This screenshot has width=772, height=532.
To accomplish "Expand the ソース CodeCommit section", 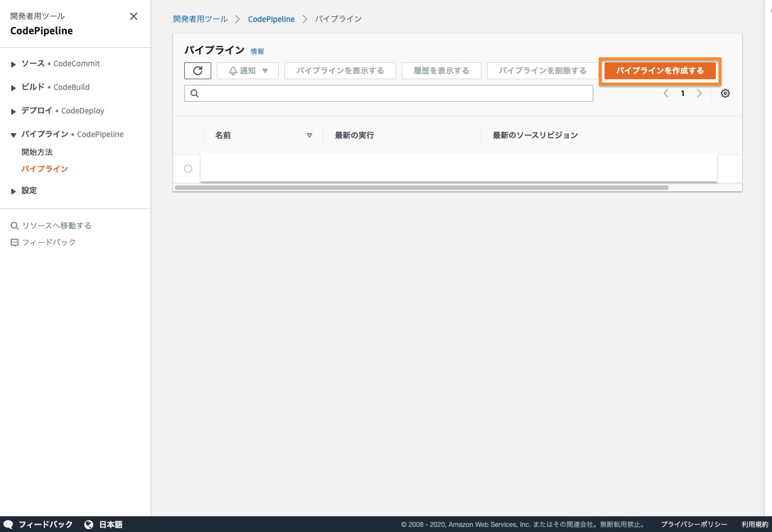I will 13,64.
